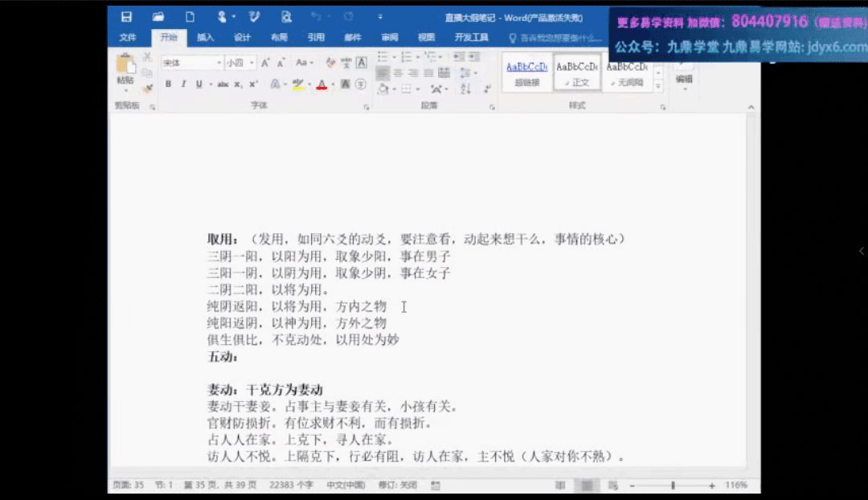Viewport: 868px width, 500px height.
Task: Apply subscript formatting with the x₂ icon
Action: (x=239, y=84)
